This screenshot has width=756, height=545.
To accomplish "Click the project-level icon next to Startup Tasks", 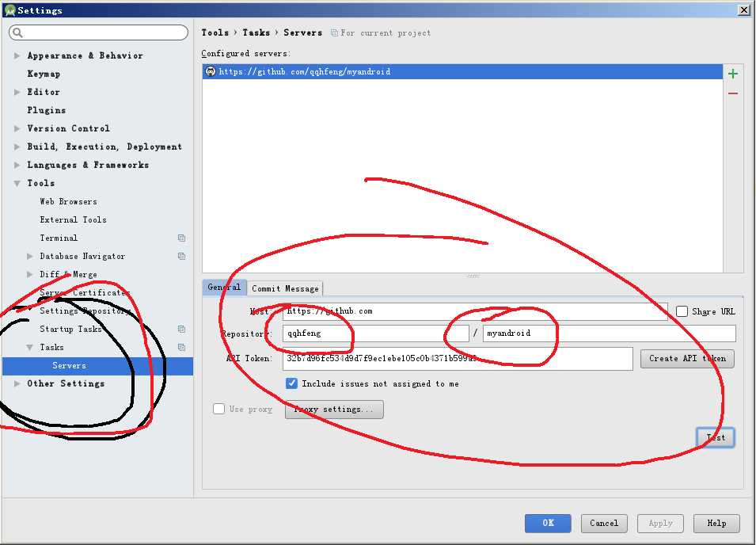I will [x=181, y=329].
